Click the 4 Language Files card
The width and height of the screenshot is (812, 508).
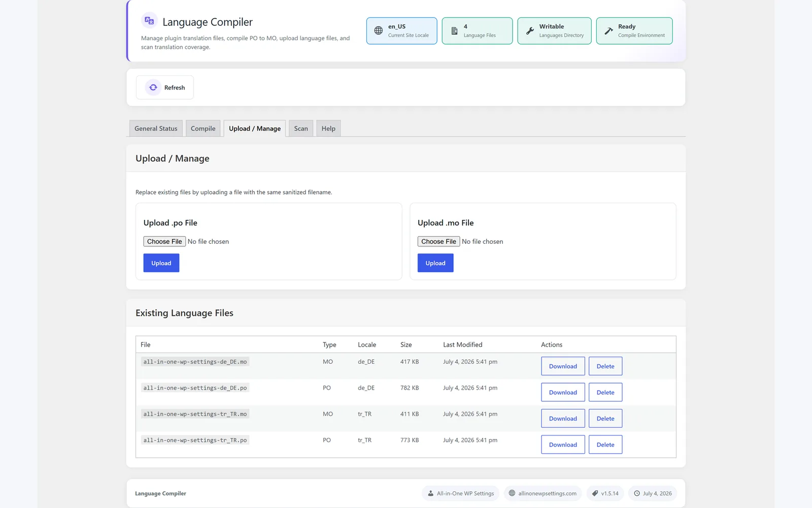click(477, 31)
